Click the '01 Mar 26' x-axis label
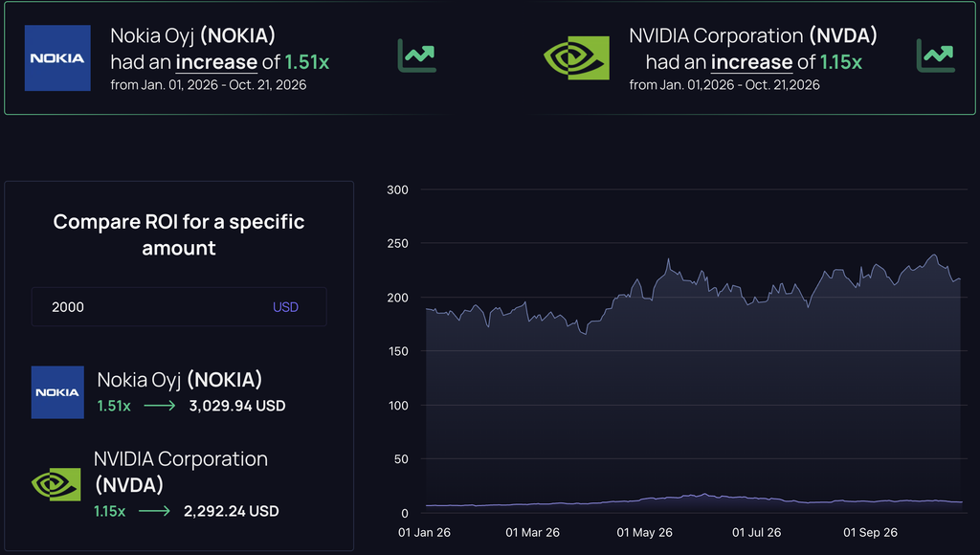This screenshot has width=980, height=555. [532, 532]
